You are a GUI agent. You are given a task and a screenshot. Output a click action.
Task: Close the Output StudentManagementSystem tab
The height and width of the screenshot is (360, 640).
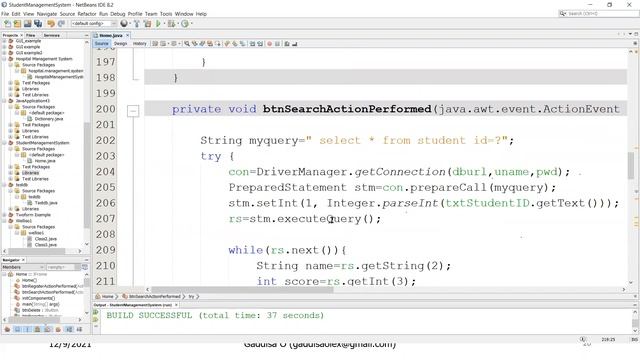176,305
